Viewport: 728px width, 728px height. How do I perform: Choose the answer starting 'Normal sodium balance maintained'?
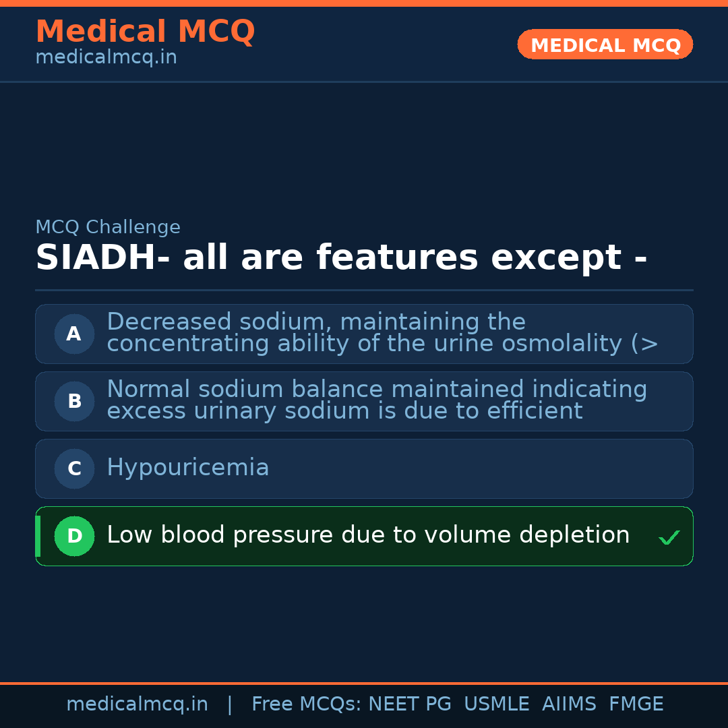click(377, 400)
